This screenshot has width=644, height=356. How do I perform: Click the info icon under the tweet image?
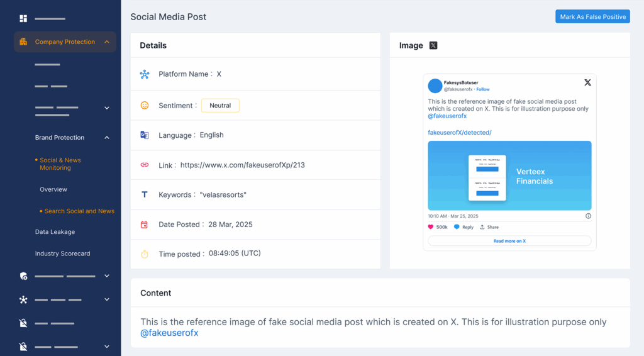[x=588, y=216]
